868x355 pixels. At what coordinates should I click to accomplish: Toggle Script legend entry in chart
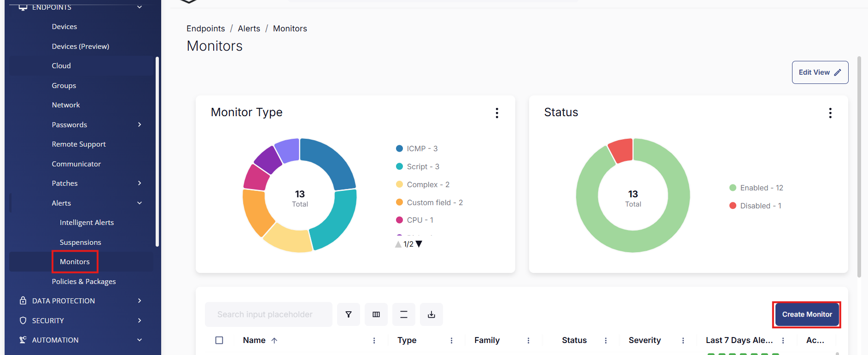418,166
